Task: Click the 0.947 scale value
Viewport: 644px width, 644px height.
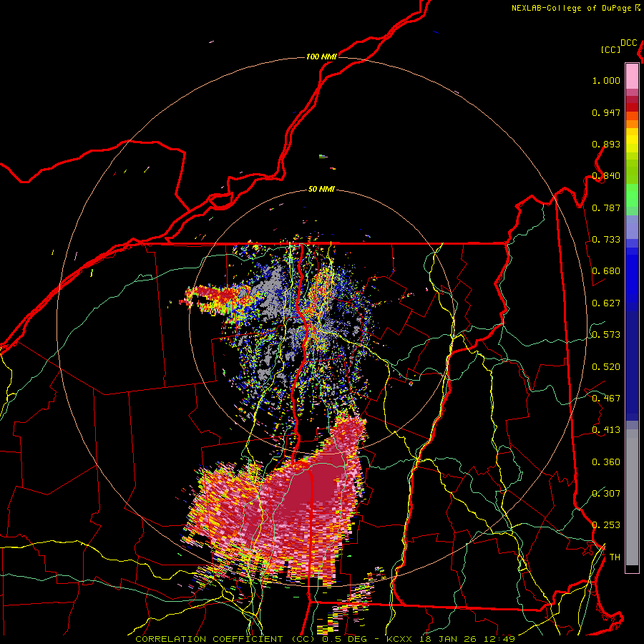Action: click(x=606, y=112)
